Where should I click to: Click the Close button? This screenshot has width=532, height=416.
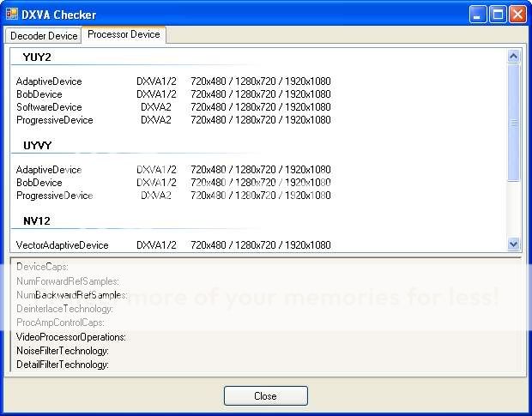[266, 395]
